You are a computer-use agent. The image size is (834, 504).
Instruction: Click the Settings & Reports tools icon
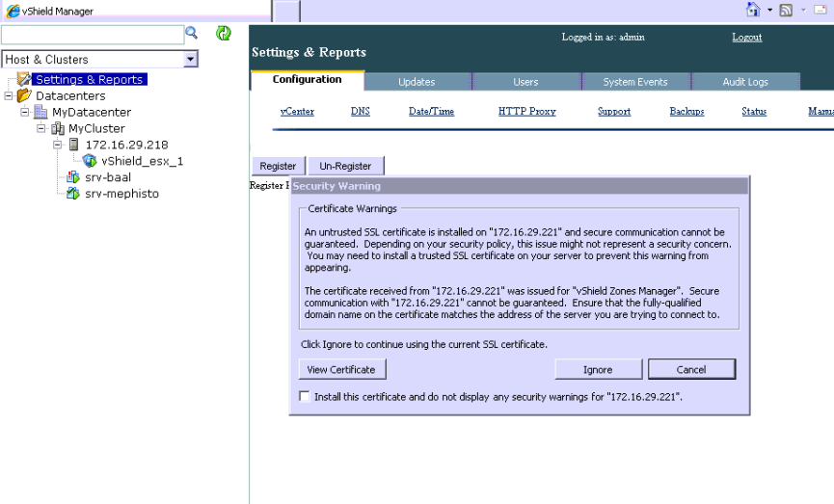coord(24,80)
